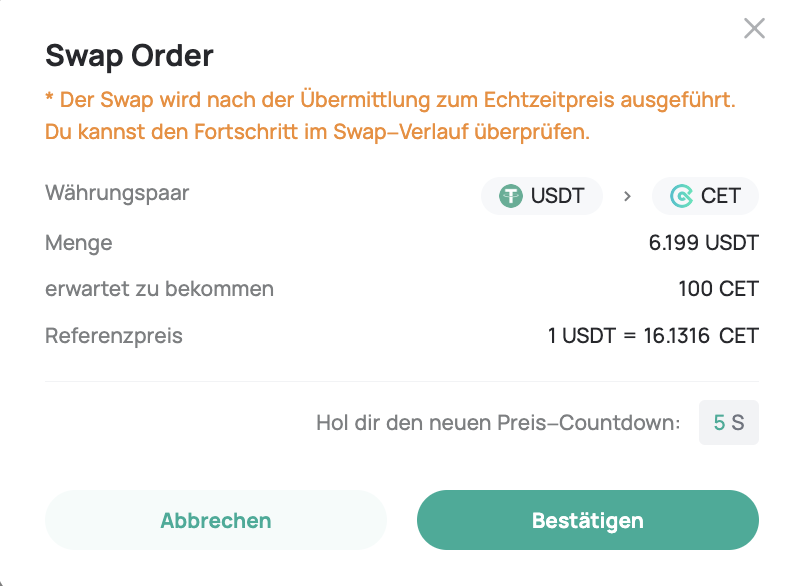Click the Referenzpreis label
The image size is (792, 586).
(114, 336)
